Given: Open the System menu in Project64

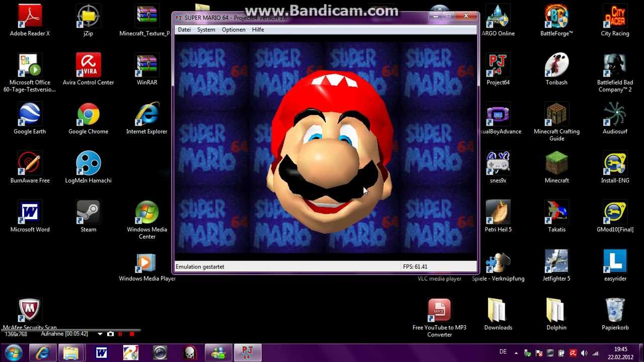Looking at the screenshot, I should coord(206,30).
